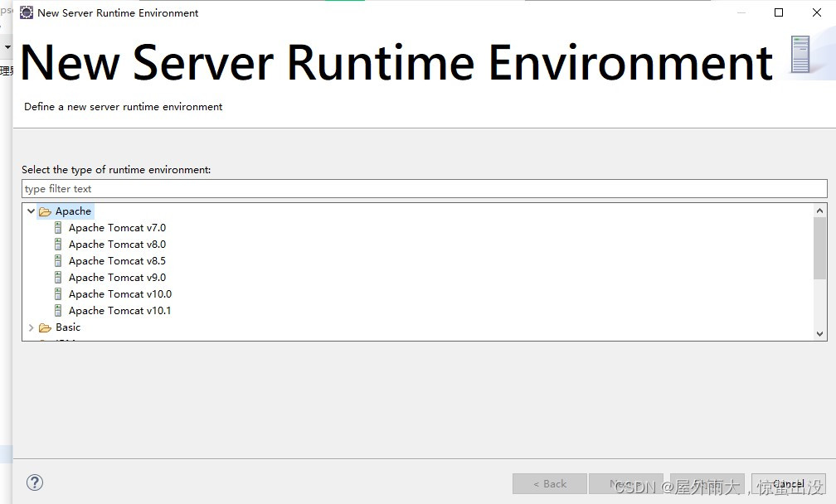Viewport: 836px width, 504px height.
Task: Click the Apache folder icon
Action: (x=46, y=211)
